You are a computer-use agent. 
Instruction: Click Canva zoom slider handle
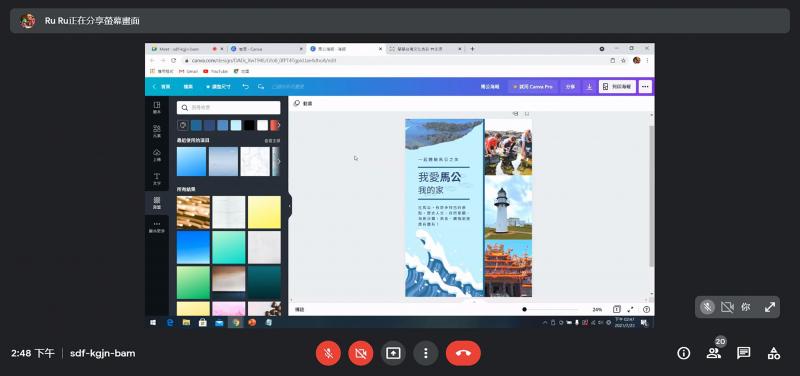coord(524,309)
